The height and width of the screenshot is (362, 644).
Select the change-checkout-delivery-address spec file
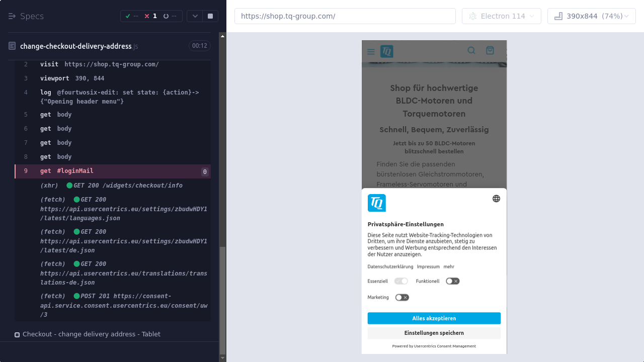pos(75,46)
